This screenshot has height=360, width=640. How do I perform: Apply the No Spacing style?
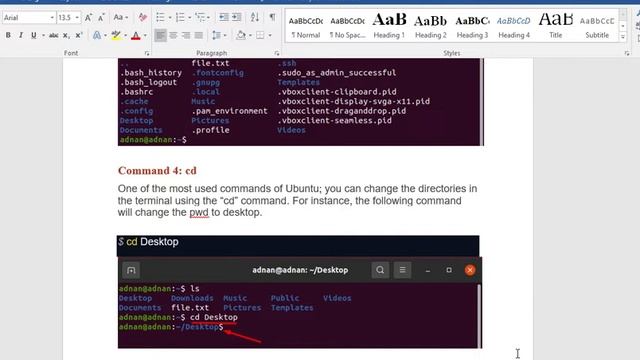tap(347, 27)
